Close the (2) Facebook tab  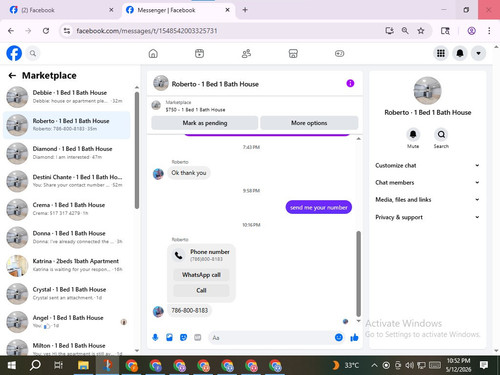(111, 10)
